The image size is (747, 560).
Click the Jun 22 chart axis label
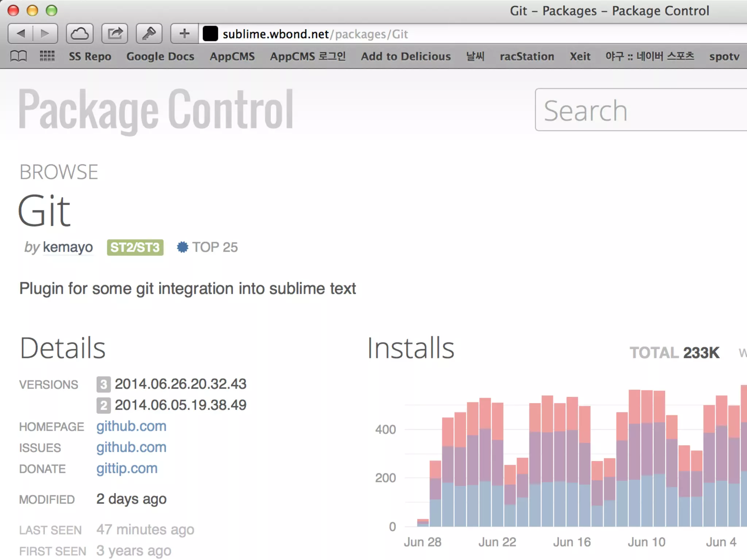(x=497, y=542)
